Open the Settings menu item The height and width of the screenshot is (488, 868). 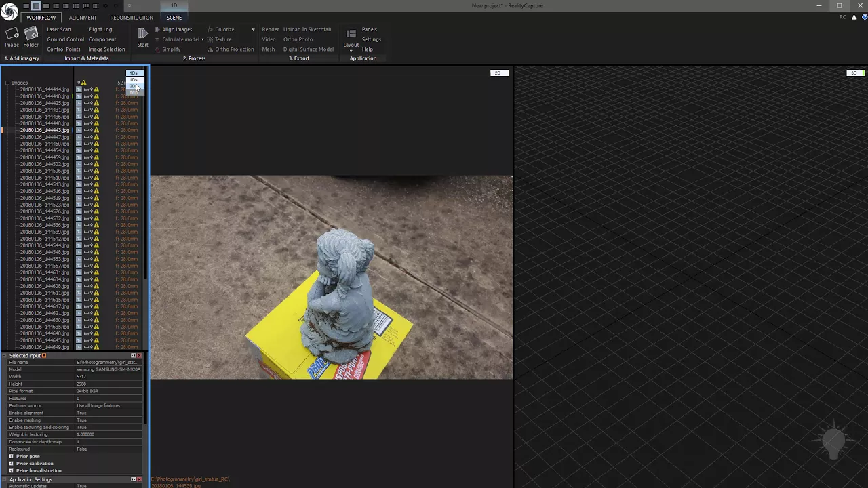point(372,39)
